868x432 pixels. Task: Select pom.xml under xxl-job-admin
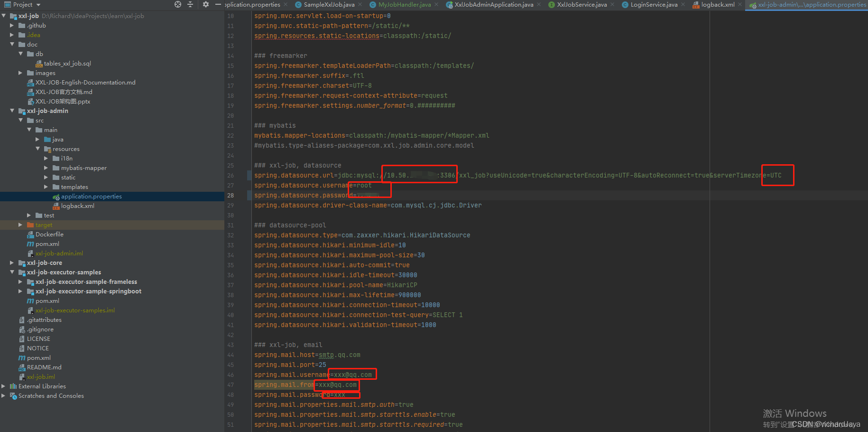point(47,244)
